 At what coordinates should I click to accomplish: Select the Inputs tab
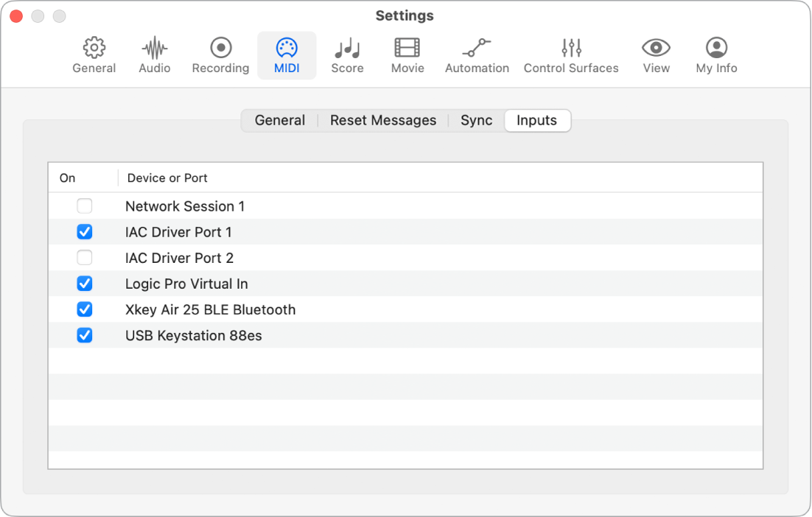coord(537,120)
